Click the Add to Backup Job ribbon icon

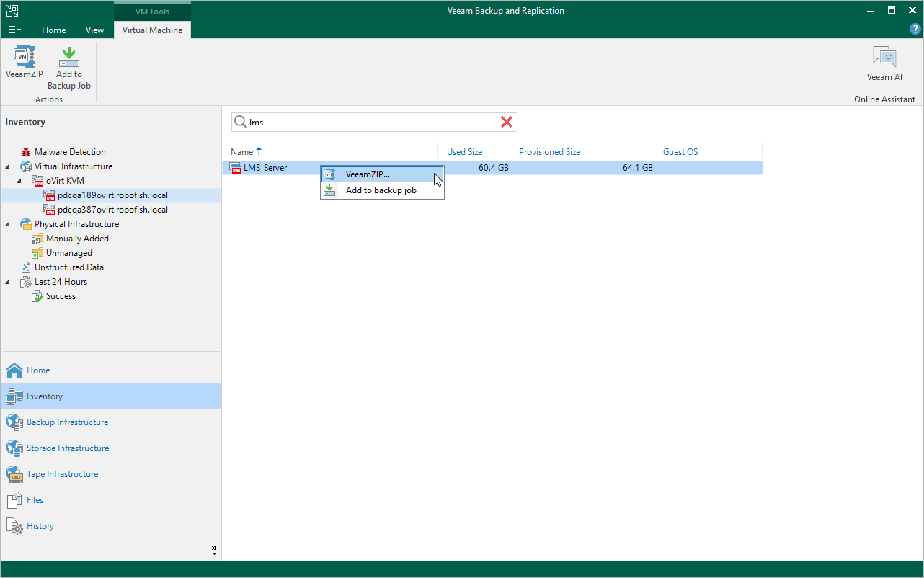click(x=69, y=56)
